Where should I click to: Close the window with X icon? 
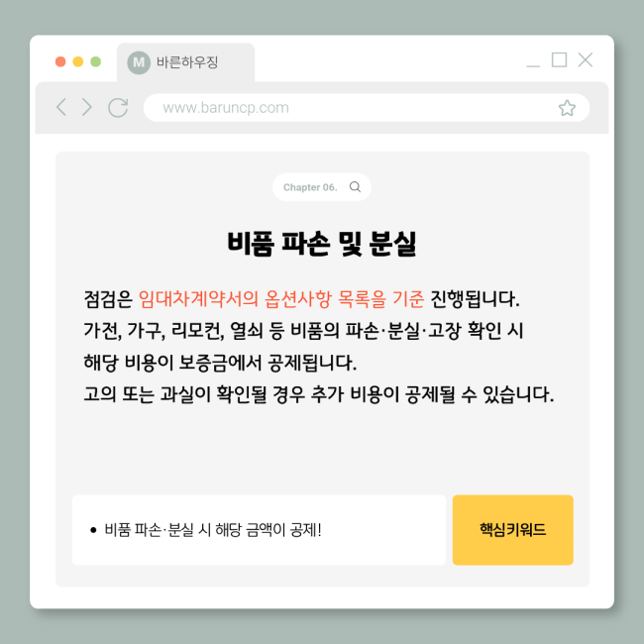585,60
